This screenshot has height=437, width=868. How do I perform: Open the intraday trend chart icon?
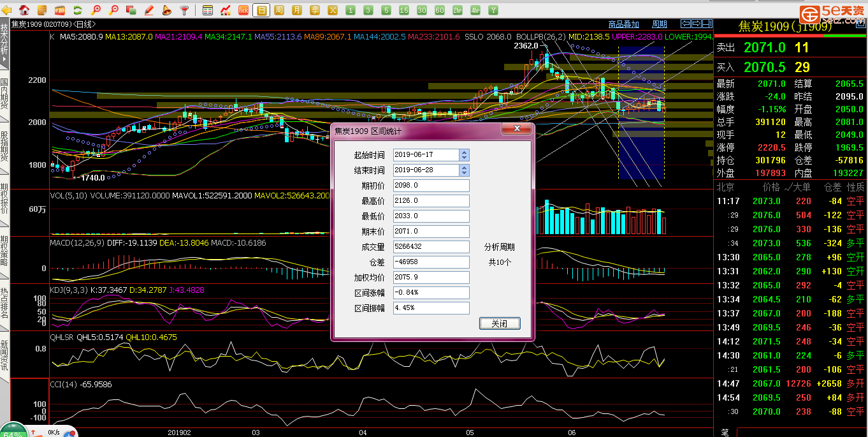pos(226,10)
